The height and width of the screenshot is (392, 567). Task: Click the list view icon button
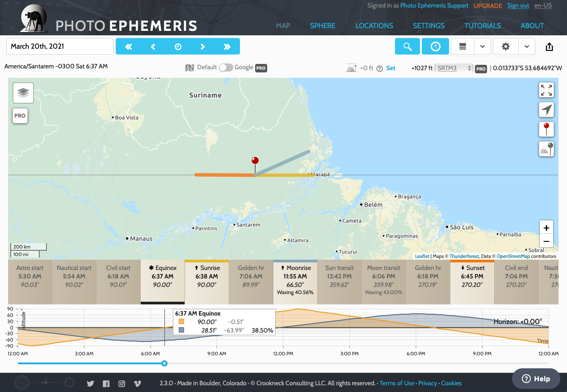click(462, 46)
